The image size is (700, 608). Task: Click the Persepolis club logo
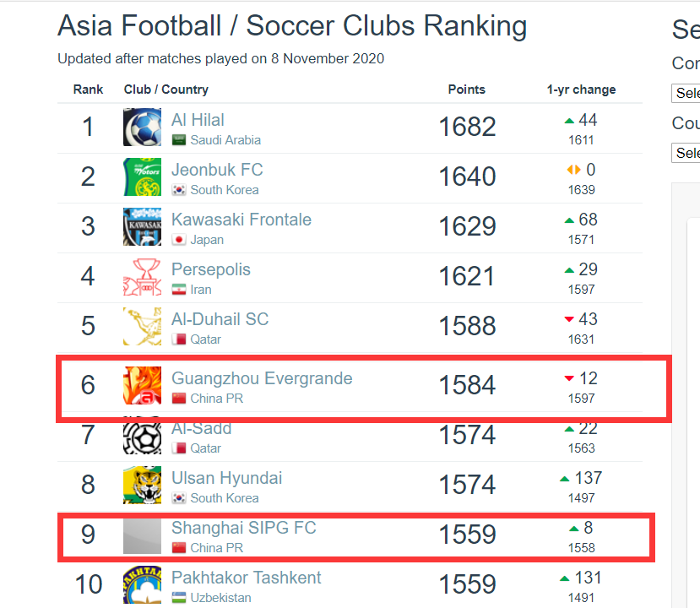tap(142, 277)
